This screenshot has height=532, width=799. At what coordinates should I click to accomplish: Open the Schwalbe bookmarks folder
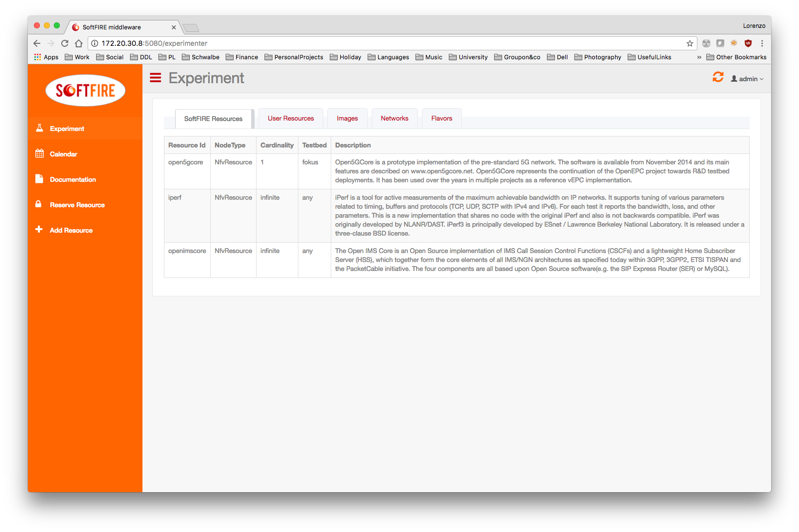[201, 57]
